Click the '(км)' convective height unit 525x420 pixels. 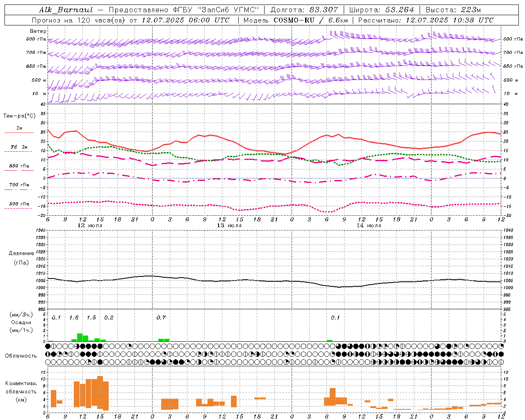click(21, 399)
